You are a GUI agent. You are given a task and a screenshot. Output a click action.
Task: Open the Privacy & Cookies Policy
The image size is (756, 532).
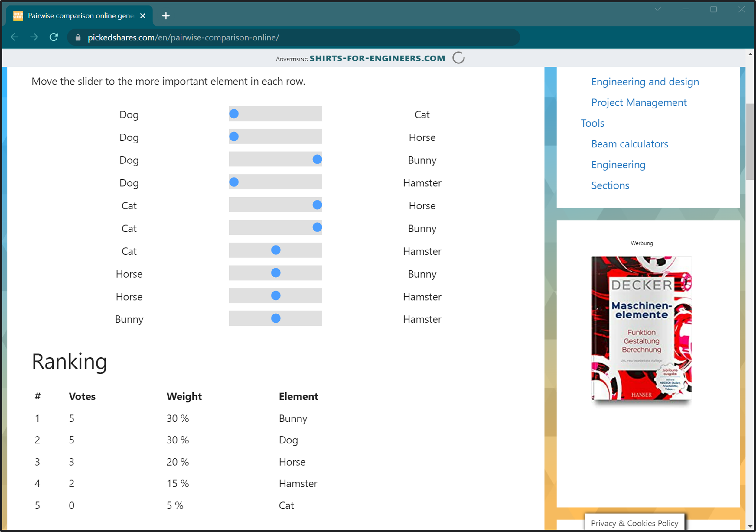(634, 523)
